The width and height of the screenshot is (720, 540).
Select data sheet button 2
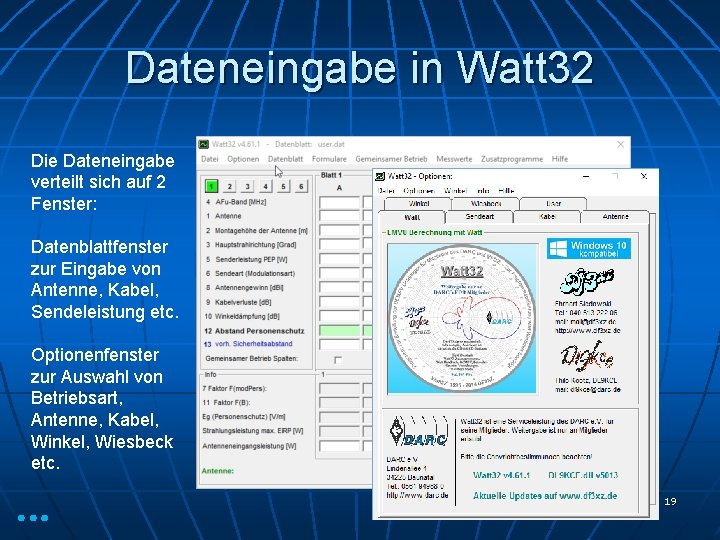pos(229,186)
